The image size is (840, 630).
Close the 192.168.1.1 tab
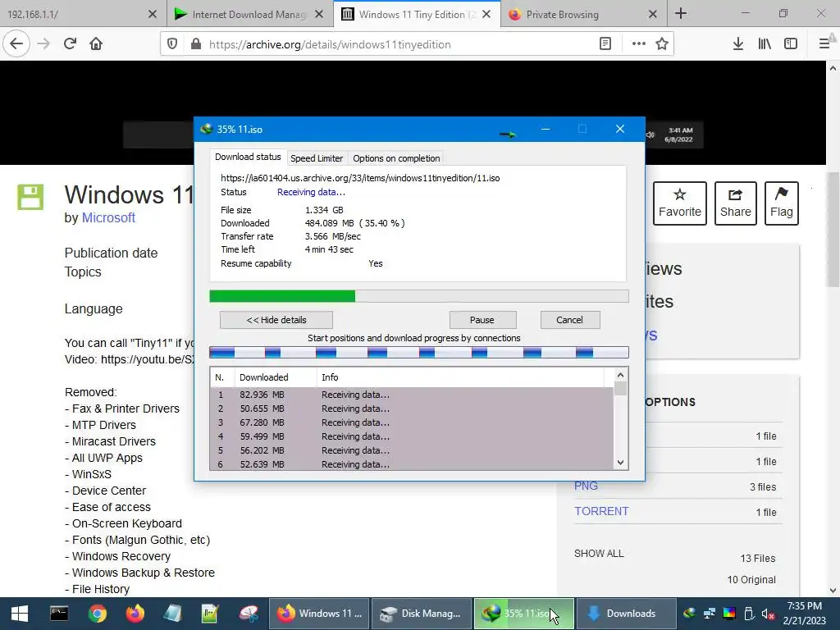coord(153,15)
